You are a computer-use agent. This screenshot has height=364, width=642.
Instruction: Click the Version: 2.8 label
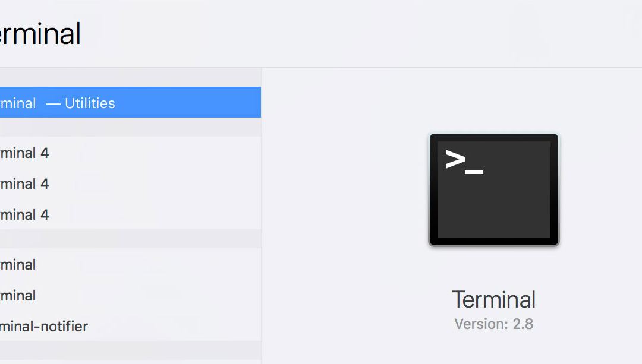[x=493, y=324]
